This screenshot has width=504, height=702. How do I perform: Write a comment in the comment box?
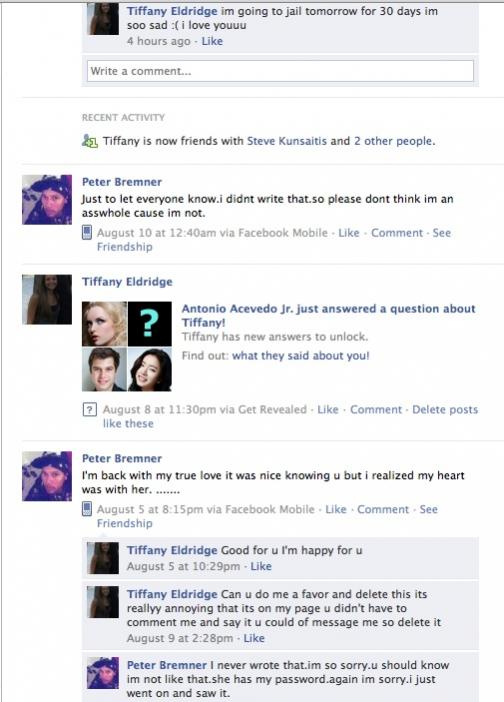point(280,71)
